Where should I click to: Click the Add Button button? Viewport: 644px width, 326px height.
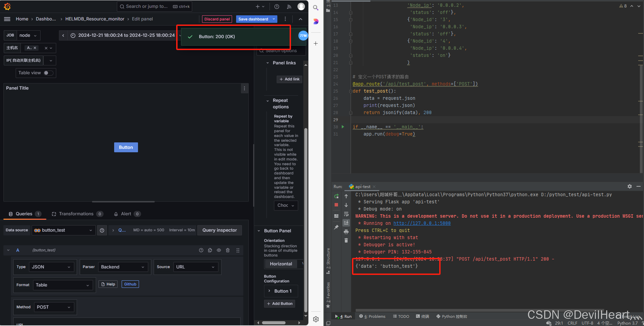click(280, 304)
